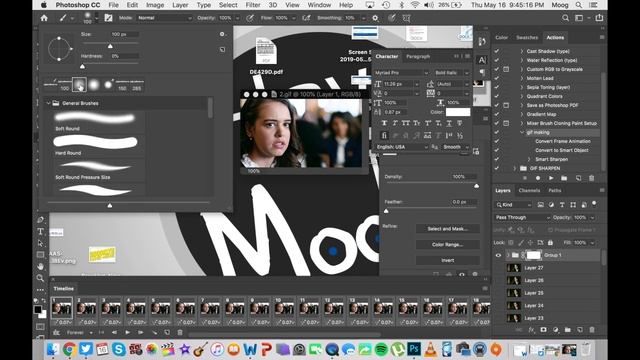Collapse the General Brushes folder
Image resolution: width=640 pixels, height=360 pixels.
click(x=48, y=103)
